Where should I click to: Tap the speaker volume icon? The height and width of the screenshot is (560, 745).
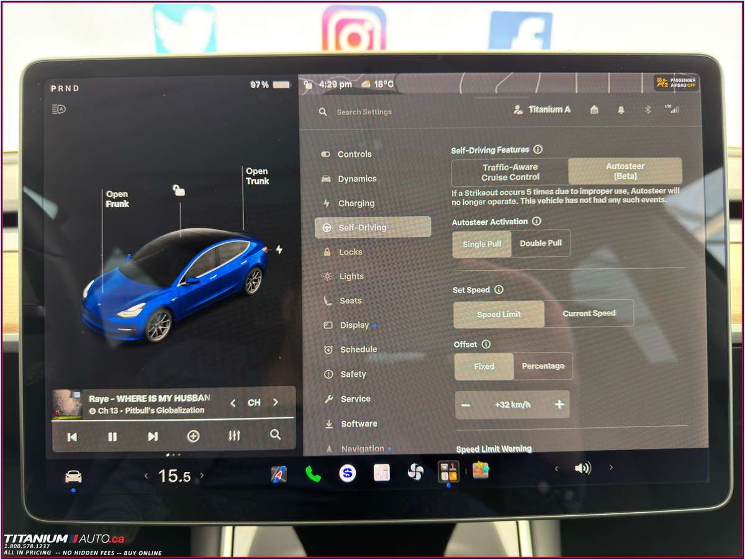583,468
